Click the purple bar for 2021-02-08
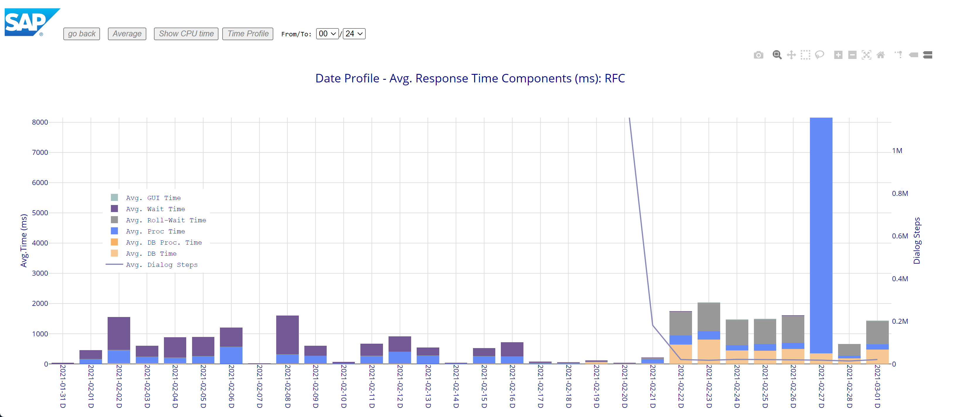Image resolution: width=980 pixels, height=417 pixels. click(287, 335)
